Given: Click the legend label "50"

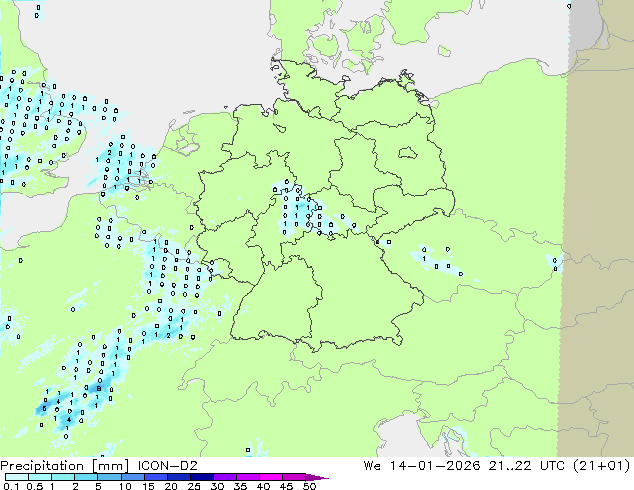Looking at the screenshot, I should [309, 486].
